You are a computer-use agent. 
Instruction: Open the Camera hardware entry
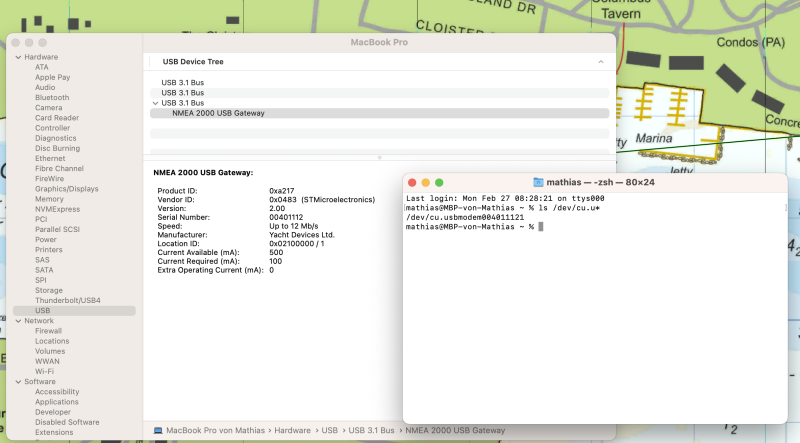click(x=48, y=108)
